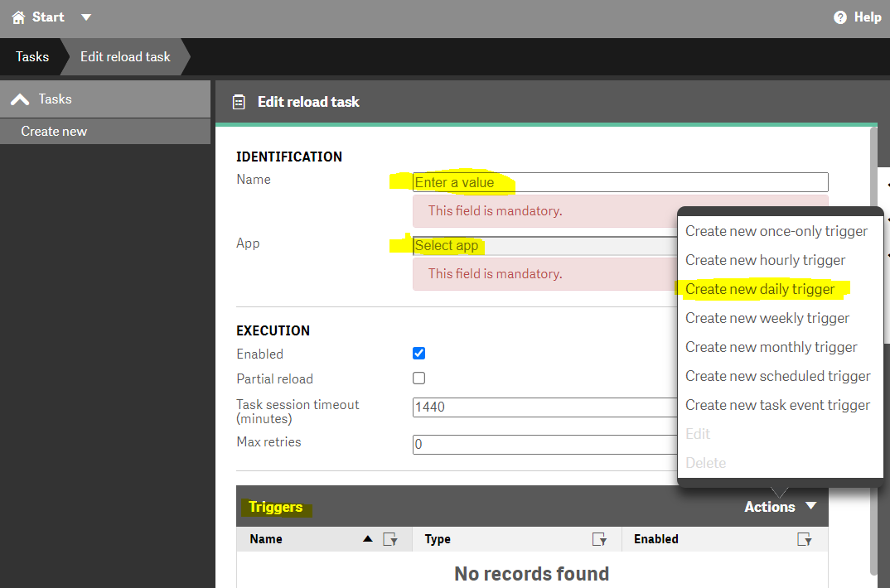
Task: Uncheck the Enabled checkbox
Action: coord(418,353)
